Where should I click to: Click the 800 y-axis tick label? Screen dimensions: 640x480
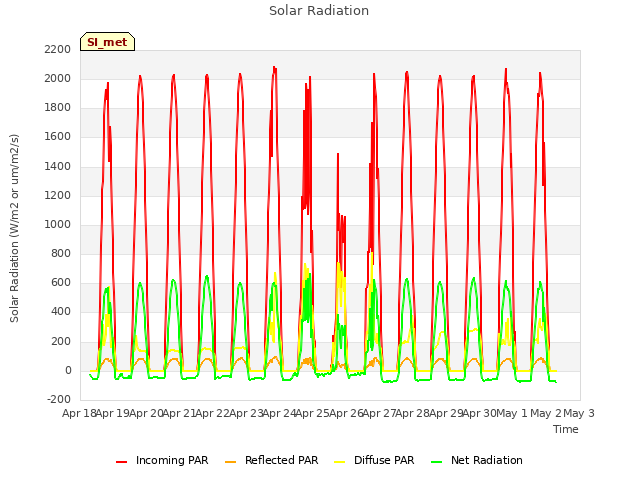[61, 253]
